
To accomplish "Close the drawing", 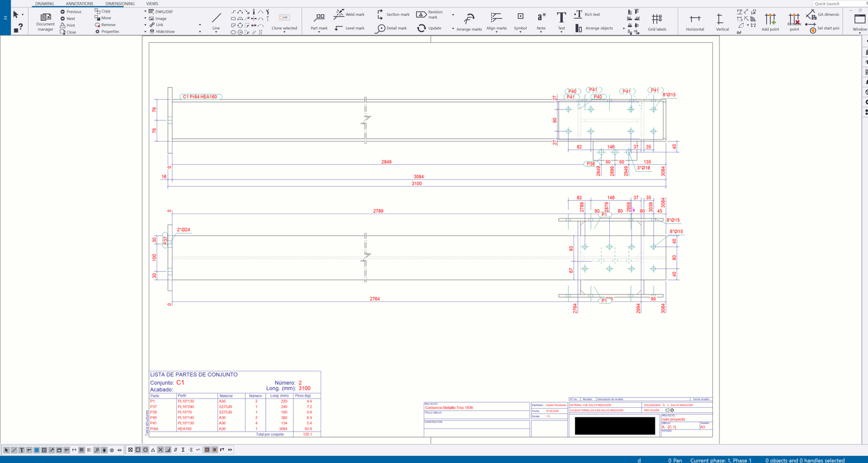I will pyautogui.click(x=68, y=32).
